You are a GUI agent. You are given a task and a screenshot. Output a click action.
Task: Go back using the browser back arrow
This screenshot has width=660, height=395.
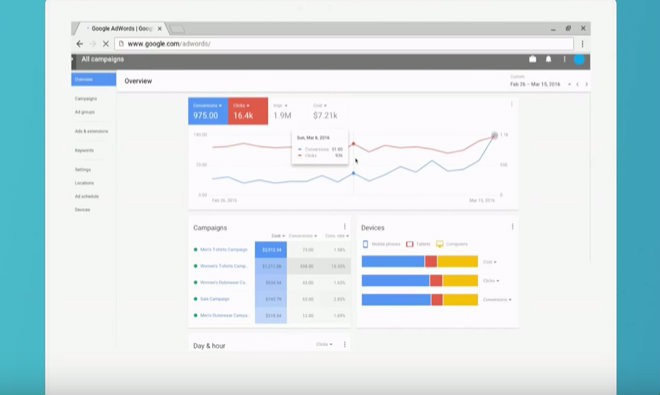[79, 44]
